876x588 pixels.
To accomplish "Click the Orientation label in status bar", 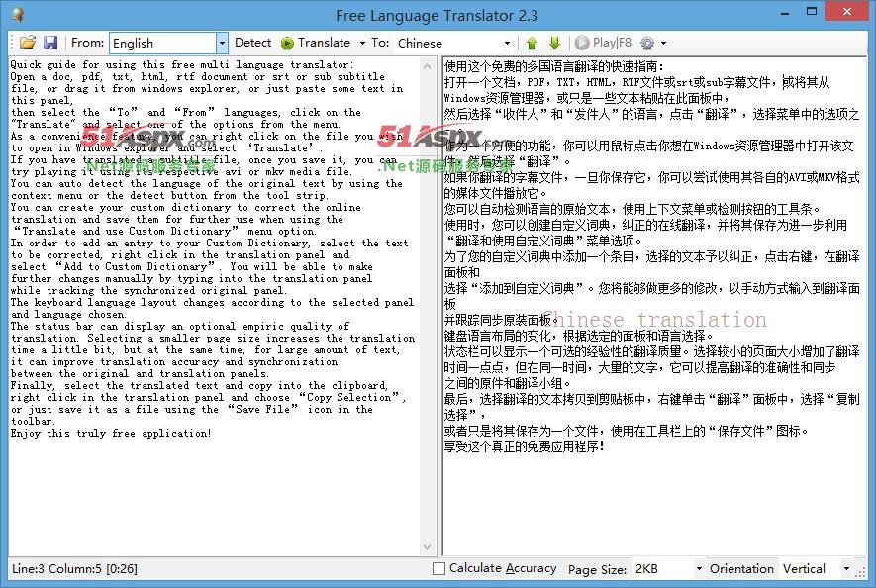I will click(x=741, y=569).
